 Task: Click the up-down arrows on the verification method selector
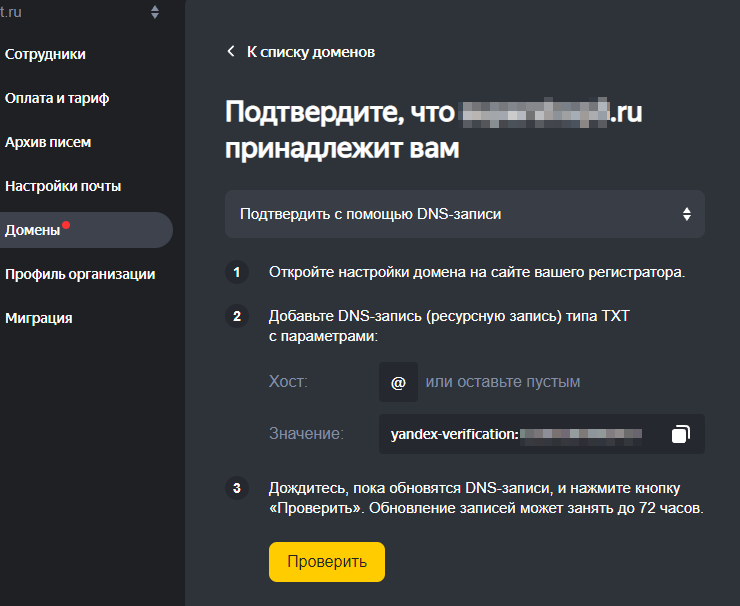[x=686, y=214]
